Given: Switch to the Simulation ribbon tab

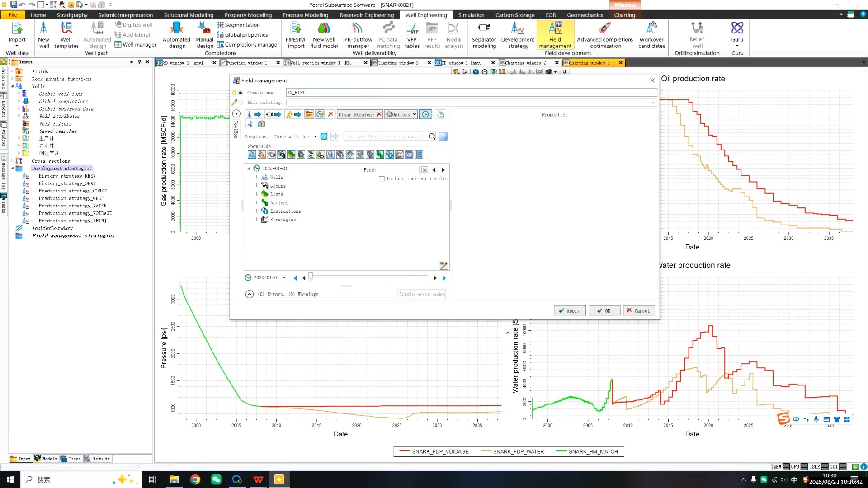Looking at the screenshot, I should coord(471,15).
